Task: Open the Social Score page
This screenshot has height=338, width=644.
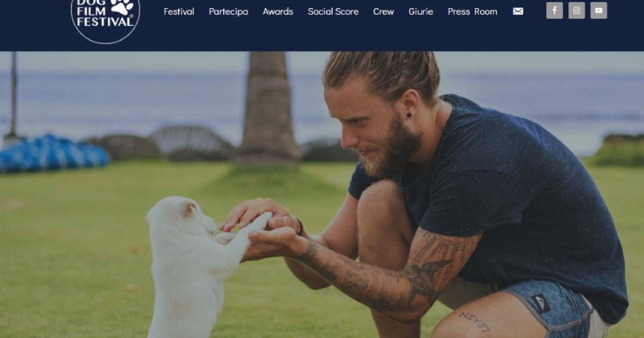Action: coord(333,11)
